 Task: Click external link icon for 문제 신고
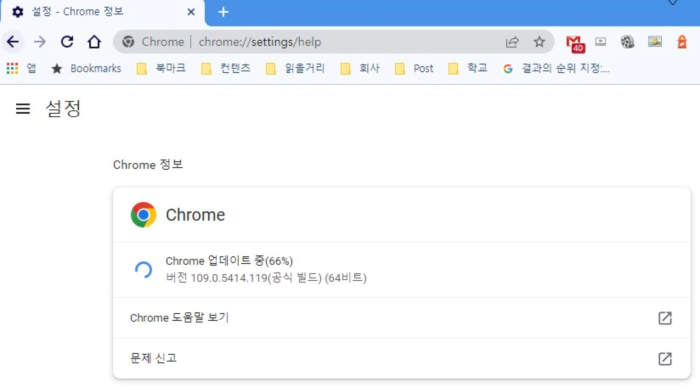pyautogui.click(x=665, y=358)
